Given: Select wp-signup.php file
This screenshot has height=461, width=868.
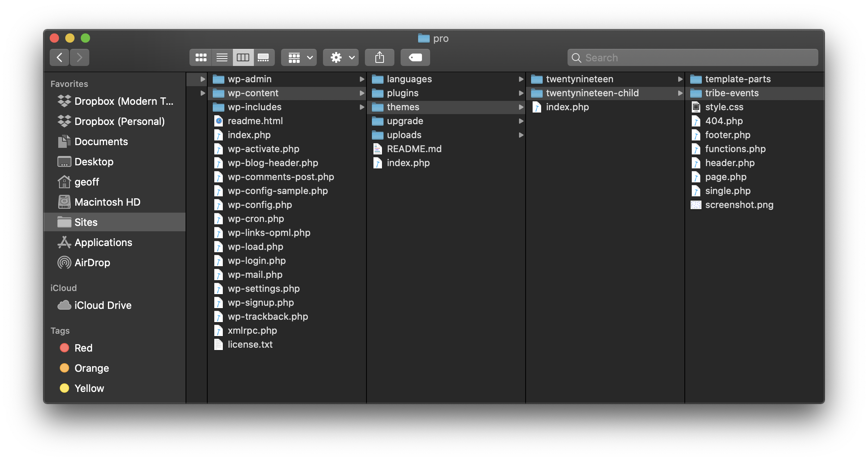Looking at the screenshot, I should coord(287,303).
